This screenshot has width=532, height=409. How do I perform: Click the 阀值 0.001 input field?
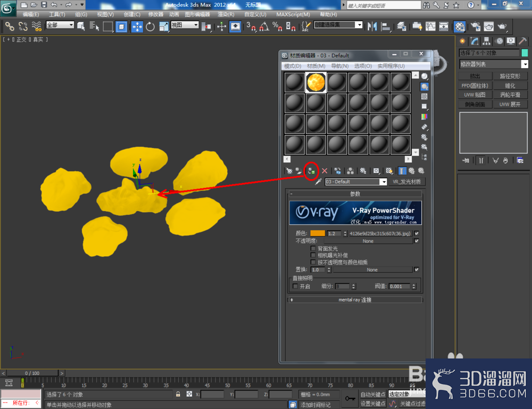tap(400, 286)
